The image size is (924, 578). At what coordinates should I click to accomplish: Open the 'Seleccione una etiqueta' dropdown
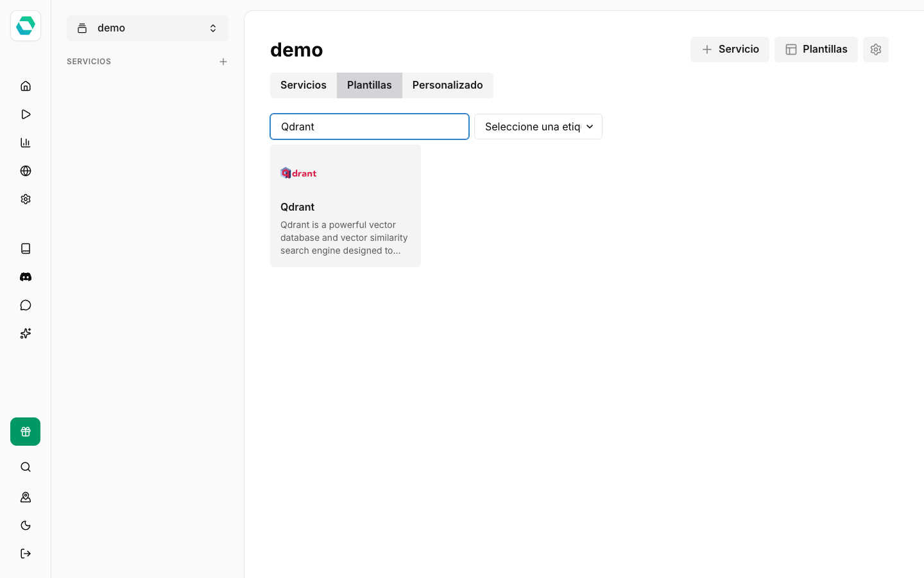coord(538,127)
